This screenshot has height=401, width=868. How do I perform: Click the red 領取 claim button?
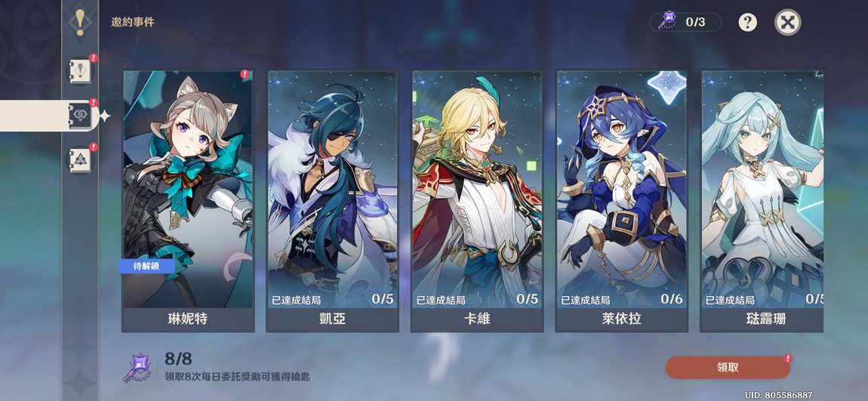coord(728,367)
